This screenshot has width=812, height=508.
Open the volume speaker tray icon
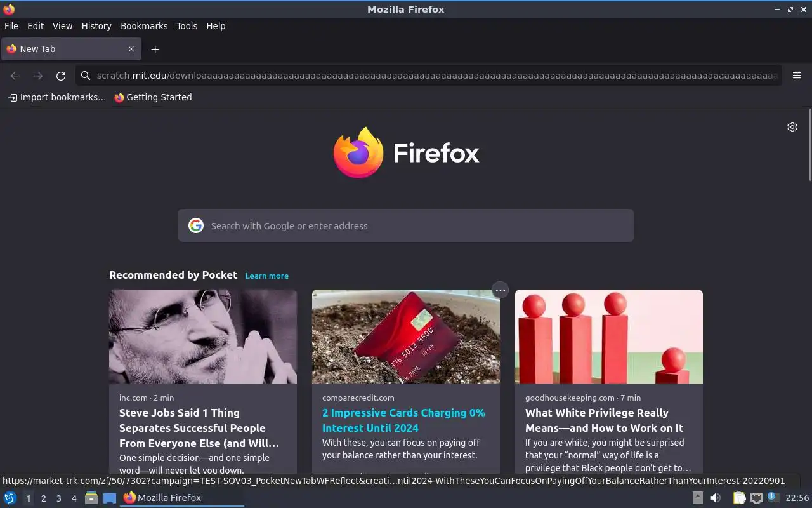point(716,498)
